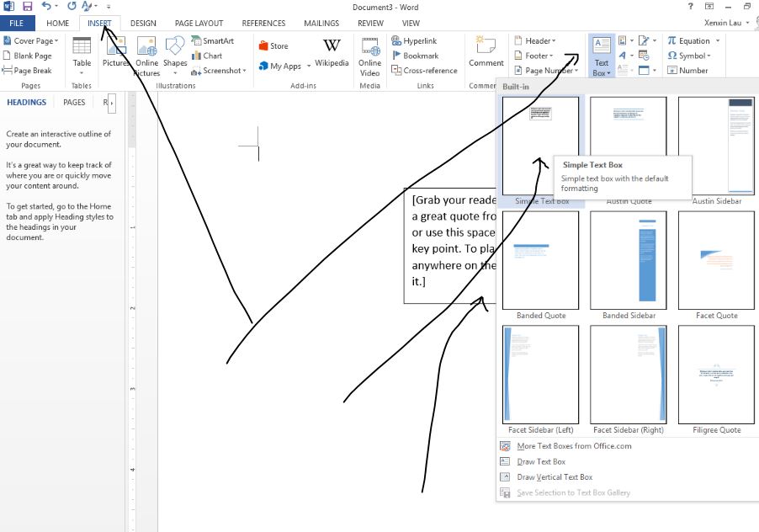Insert a Table from the ribbon
This screenshot has width=759, height=532.
point(82,52)
